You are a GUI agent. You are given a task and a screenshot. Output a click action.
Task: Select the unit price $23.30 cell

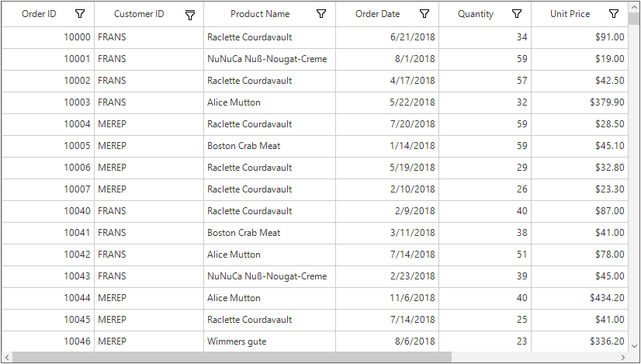pyautogui.click(x=580, y=190)
